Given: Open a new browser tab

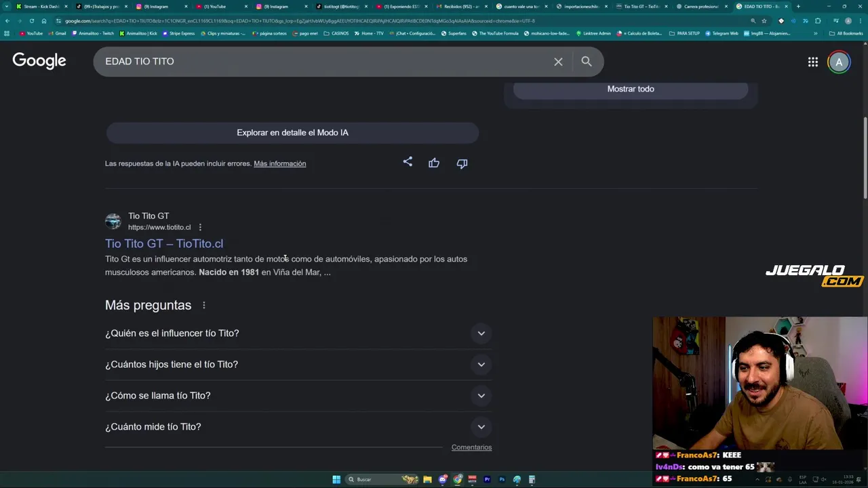Looking at the screenshot, I should pyautogui.click(x=798, y=6).
